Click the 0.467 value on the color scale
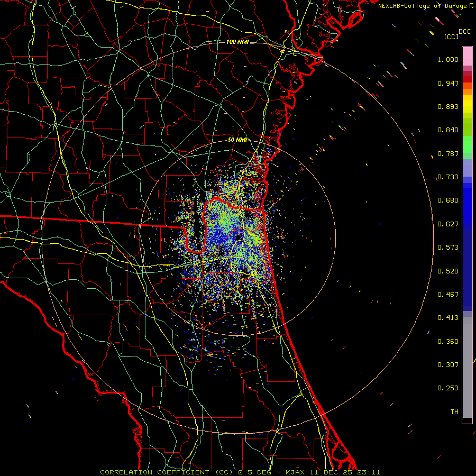The height and width of the screenshot is (476, 476). [448, 295]
